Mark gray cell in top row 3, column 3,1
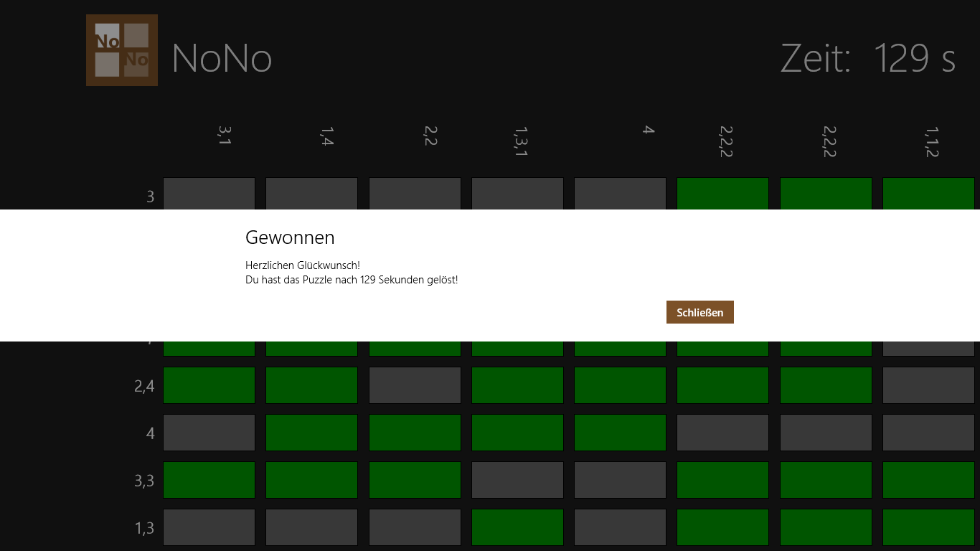This screenshot has width=980, height=551. click(x=209, y=194)
